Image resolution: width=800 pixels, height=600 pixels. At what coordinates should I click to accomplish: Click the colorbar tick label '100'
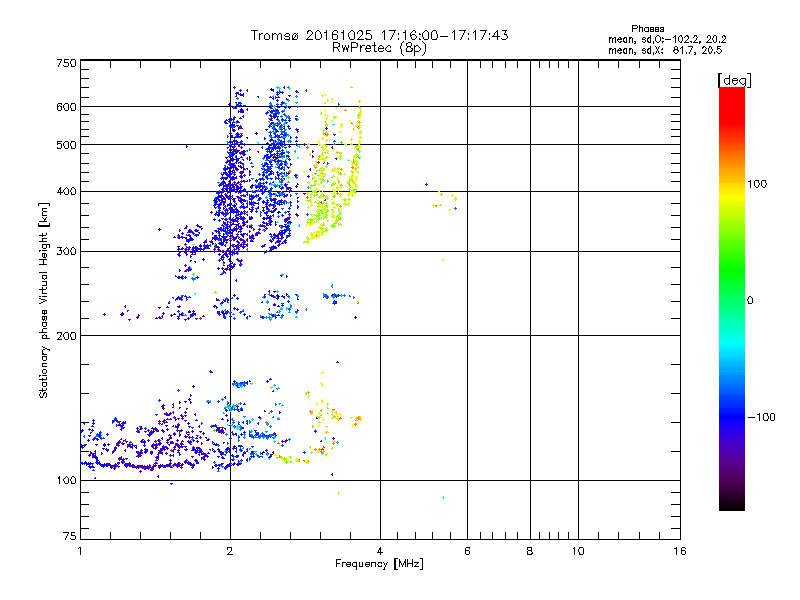coord(757,184)
